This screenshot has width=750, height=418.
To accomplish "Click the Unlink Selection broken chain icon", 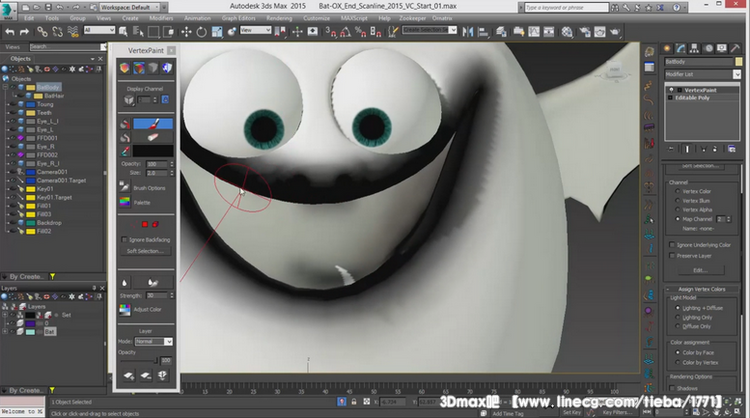I will click(x=57, y=32).
